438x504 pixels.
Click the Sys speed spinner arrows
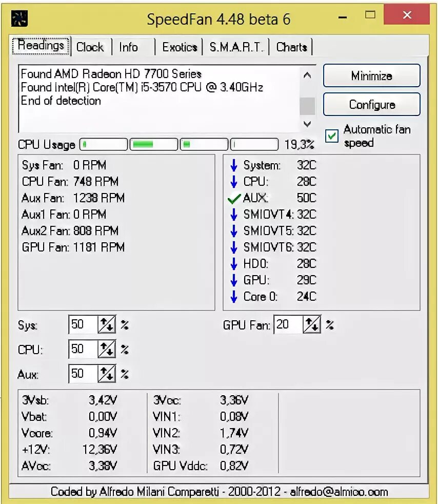[x=107, y=324]
